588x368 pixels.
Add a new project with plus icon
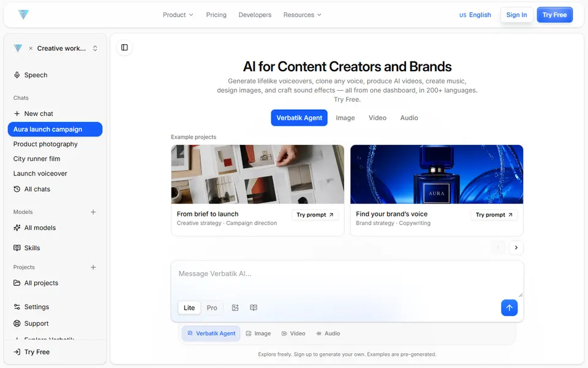[x=93, y=267]
